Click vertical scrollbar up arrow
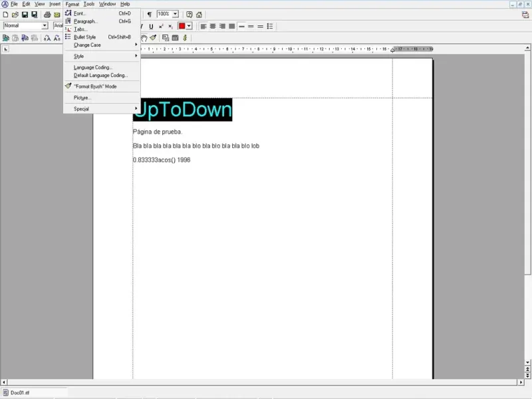Screen dimensions: 532x399 527,48
